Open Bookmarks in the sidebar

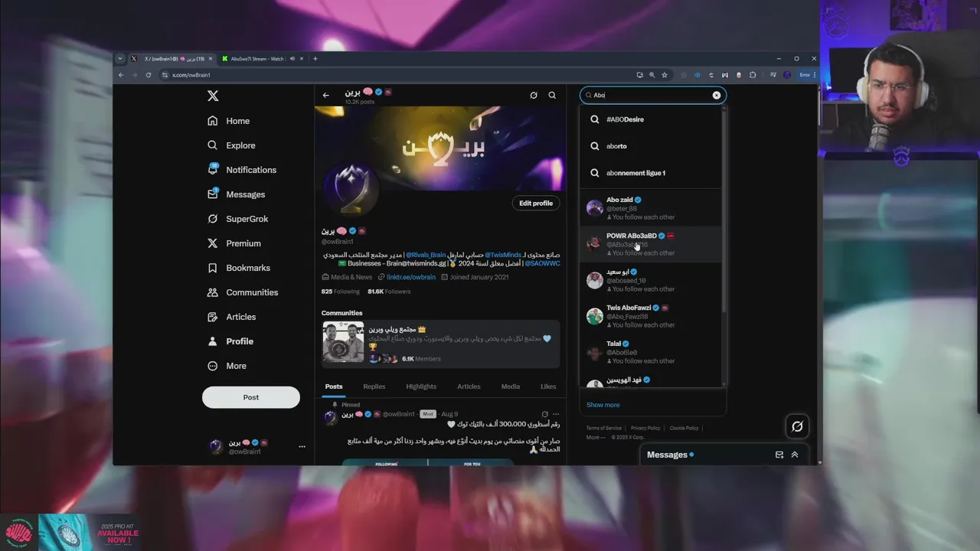[x=239, y=268]
